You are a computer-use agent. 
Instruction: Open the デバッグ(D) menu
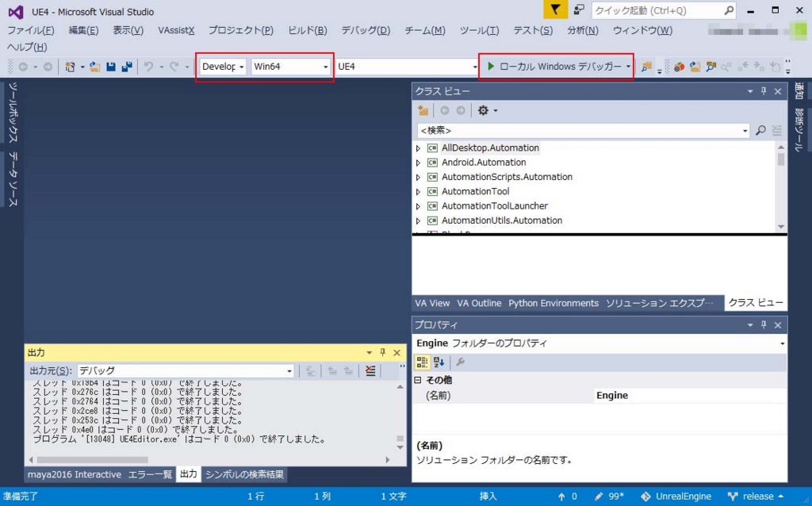click(366, 30)
